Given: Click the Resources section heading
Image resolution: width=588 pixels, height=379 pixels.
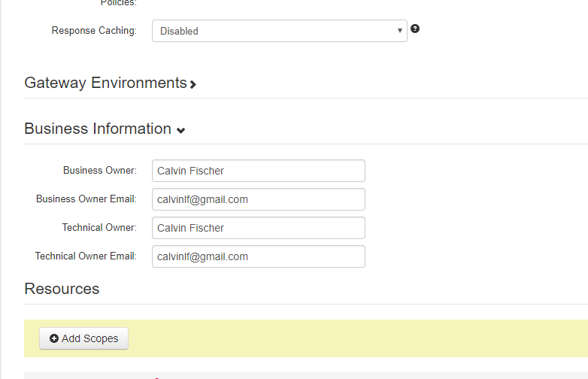Looking at the screenshot, I should 62,289.
